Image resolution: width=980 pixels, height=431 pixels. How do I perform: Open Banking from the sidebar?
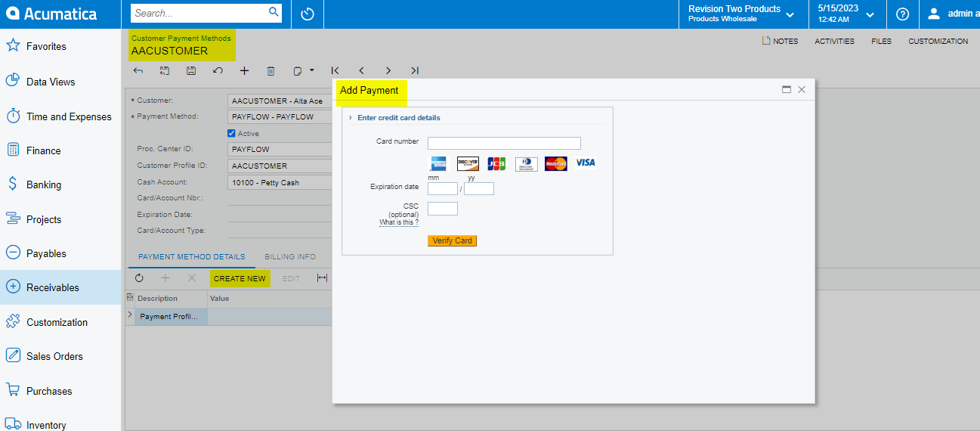pyautogui.click(x=44, y=184)
